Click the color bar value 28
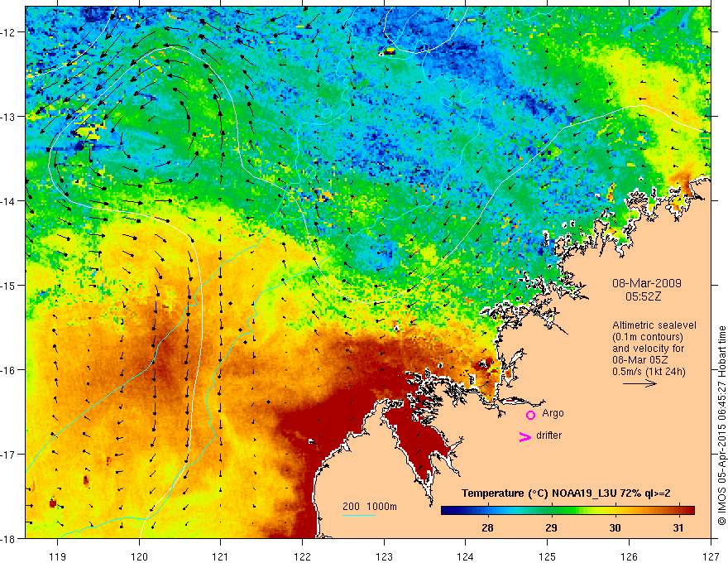Screen dimensions: 728x563 click(x=487, y=527)
